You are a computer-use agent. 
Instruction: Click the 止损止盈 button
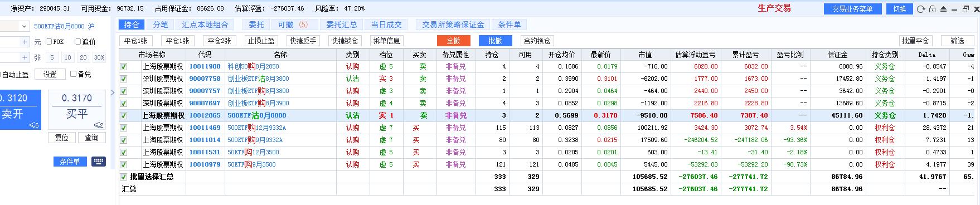(x=261, y=41)
